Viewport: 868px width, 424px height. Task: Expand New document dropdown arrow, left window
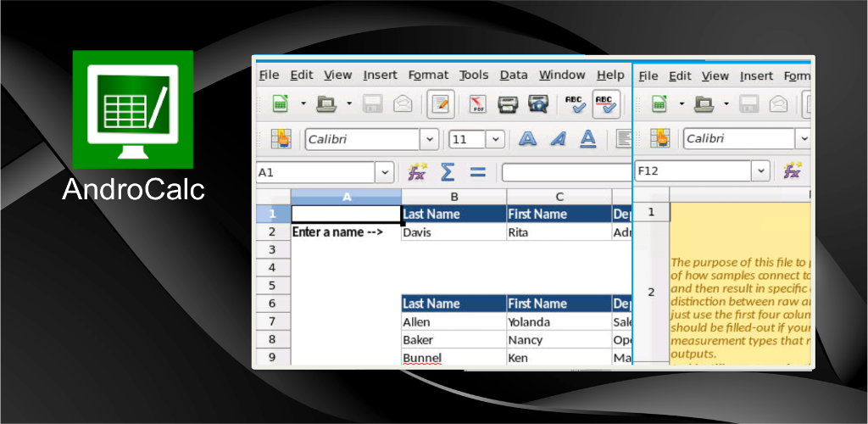click(303, 103)
